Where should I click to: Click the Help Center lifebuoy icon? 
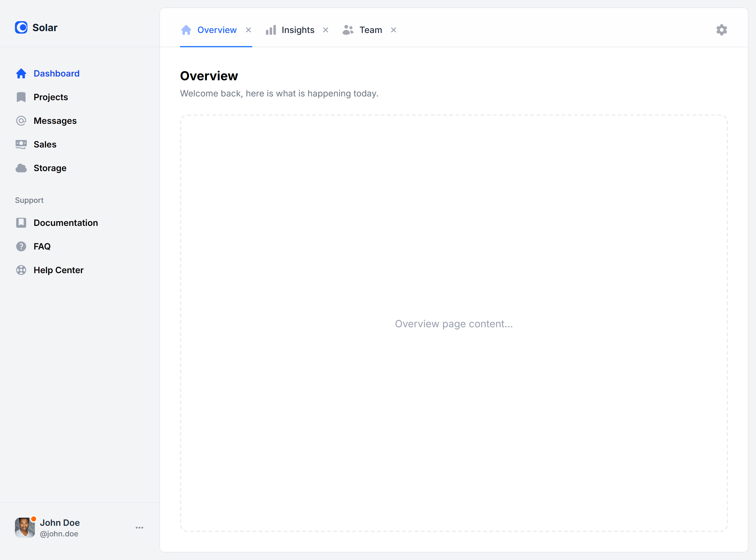pos(21,270)
